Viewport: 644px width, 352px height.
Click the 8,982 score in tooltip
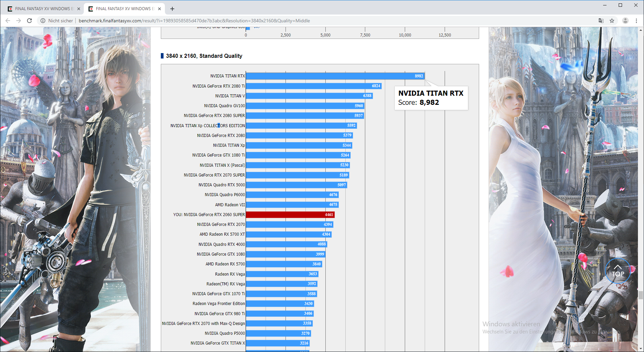coord(429,102)
